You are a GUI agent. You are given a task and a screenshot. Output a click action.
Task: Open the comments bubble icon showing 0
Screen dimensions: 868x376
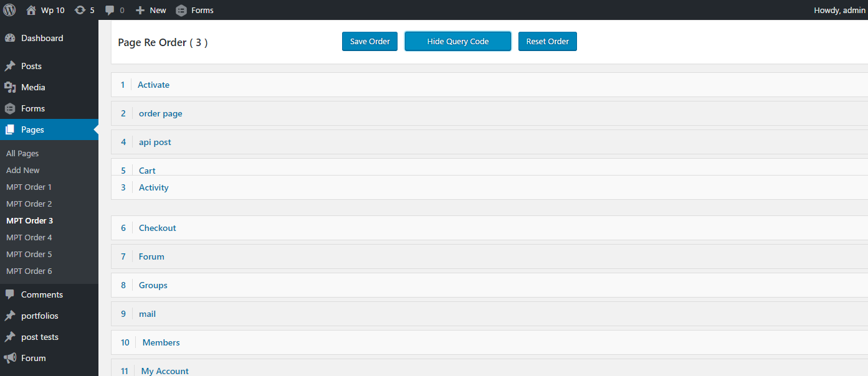pyautogui.click(x=110, y=11)
